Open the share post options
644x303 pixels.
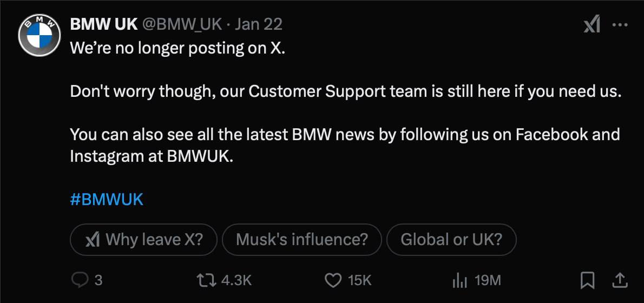[x=620, y=280]
